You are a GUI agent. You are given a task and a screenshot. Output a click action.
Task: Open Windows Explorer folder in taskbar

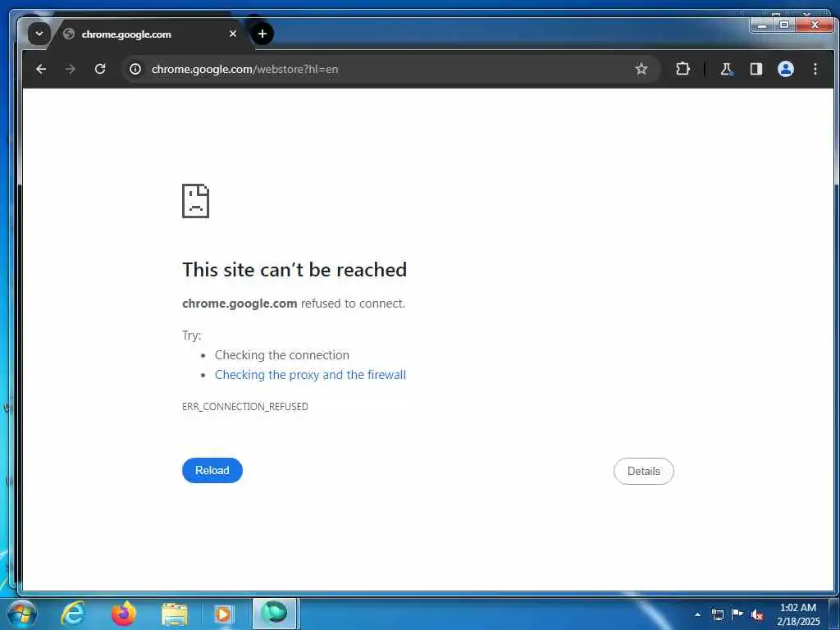pos(175,614)
